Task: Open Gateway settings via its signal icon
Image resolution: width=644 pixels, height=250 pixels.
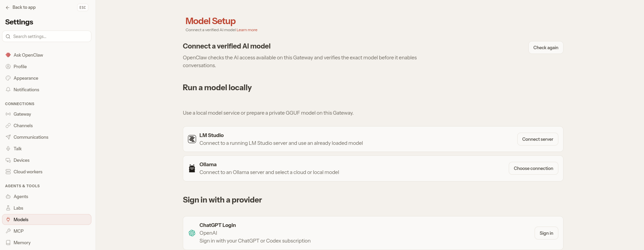Action: coord(8,114)
